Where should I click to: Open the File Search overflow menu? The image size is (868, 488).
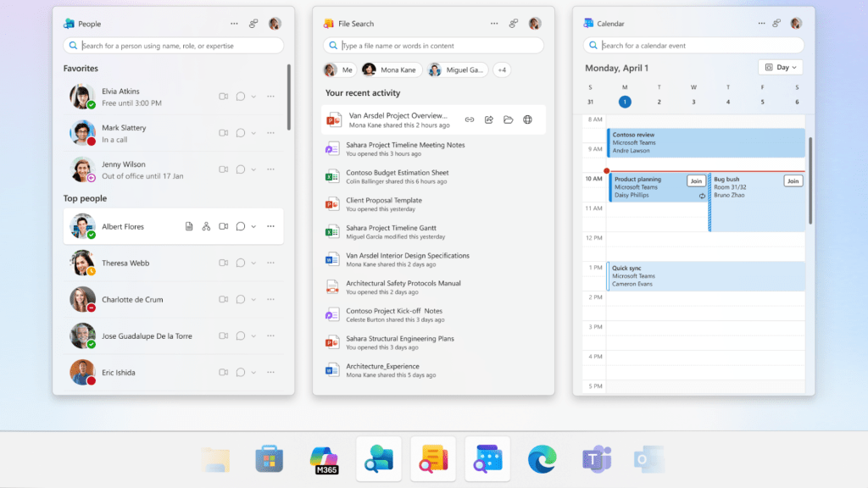pyautogui.click(x=495, y=23)
